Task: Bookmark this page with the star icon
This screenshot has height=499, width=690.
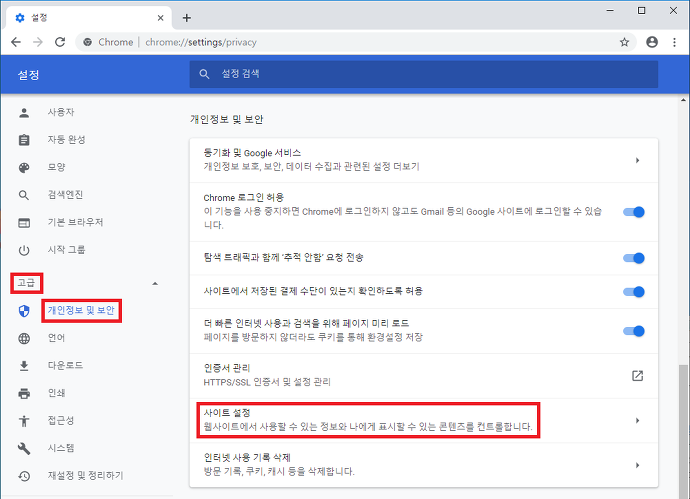Action: (624, 42)
